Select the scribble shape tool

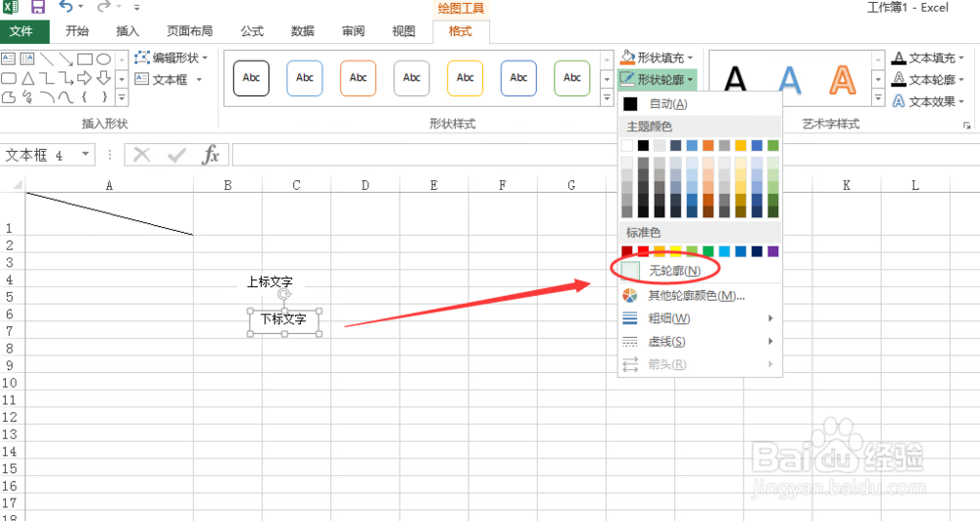coord(27,97)
